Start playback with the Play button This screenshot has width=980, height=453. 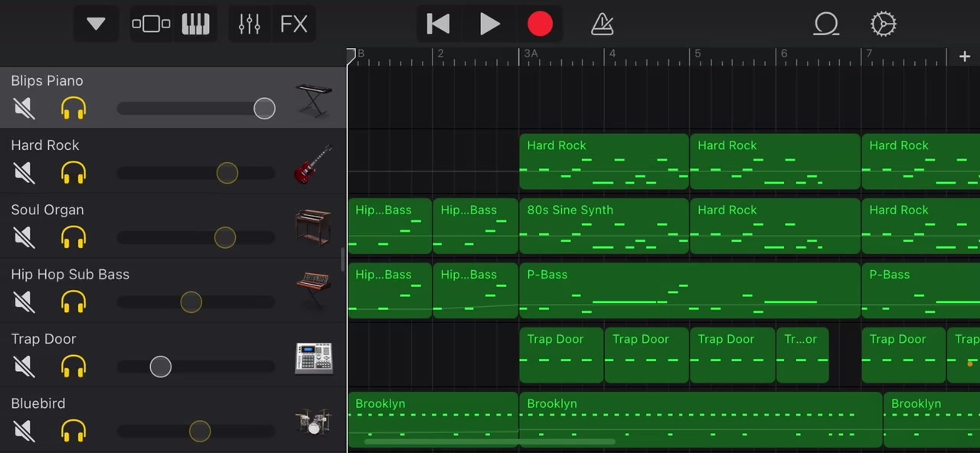[x=489, y=24]
